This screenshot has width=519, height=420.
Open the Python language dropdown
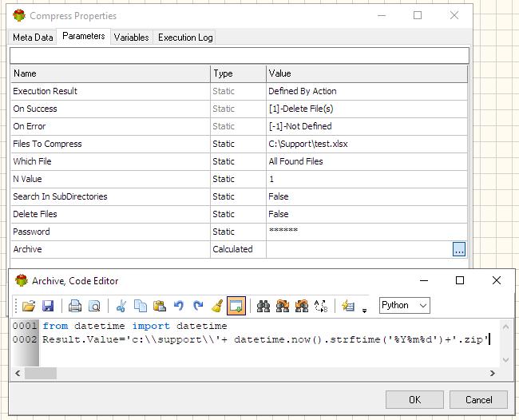click(x=405, y=305)
